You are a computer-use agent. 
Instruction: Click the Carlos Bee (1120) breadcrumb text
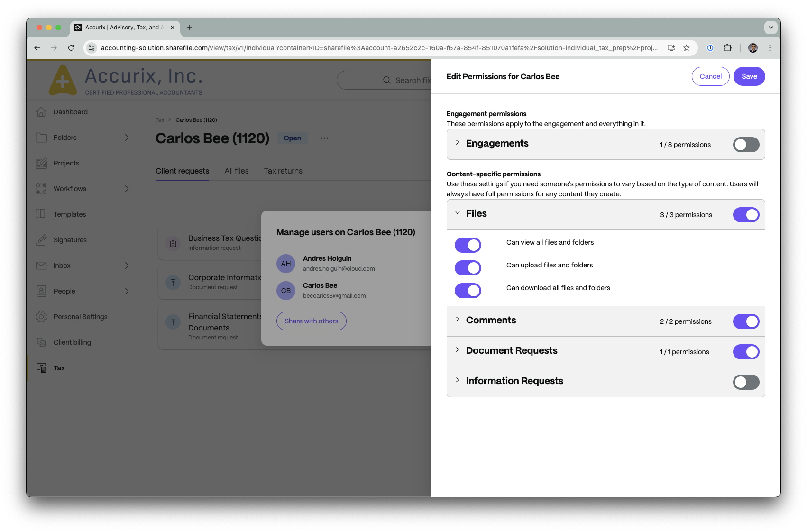point(196,120)
